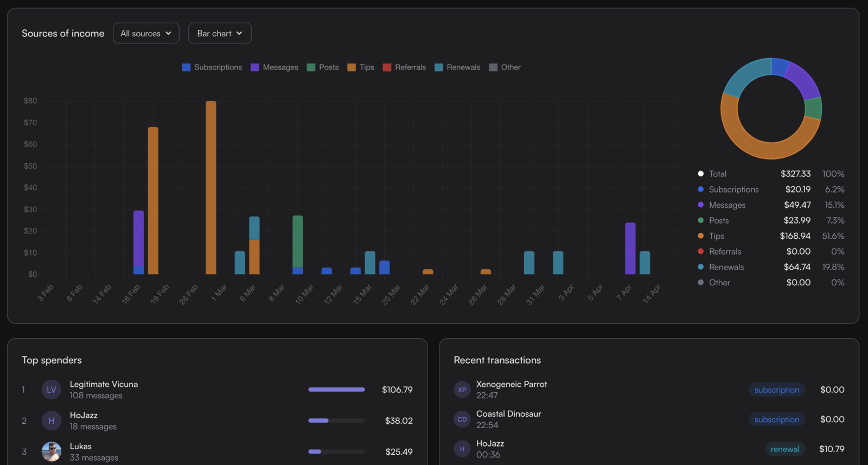This screenshot has width=868, height=465.
Task: Click the 108 messages label
Action: 96,396
